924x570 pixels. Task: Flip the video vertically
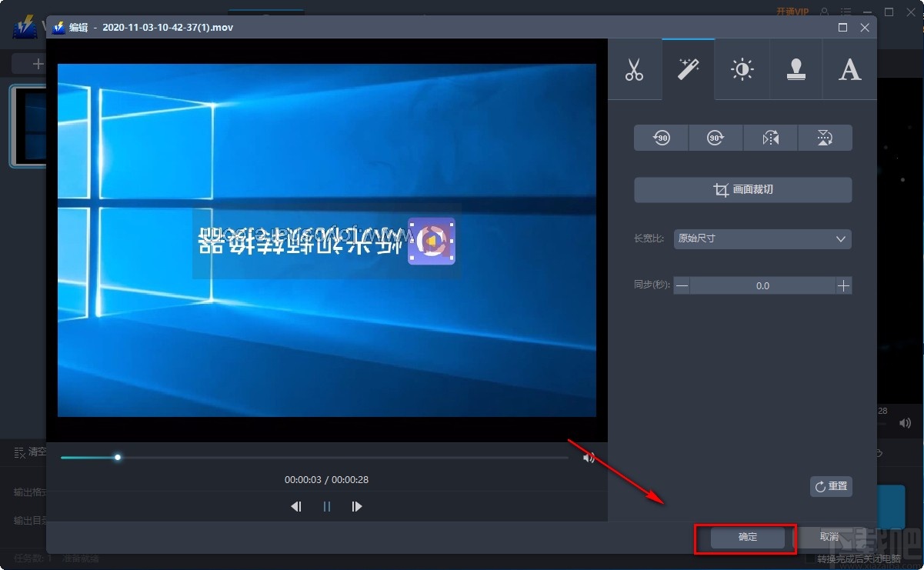pos(826,138)
